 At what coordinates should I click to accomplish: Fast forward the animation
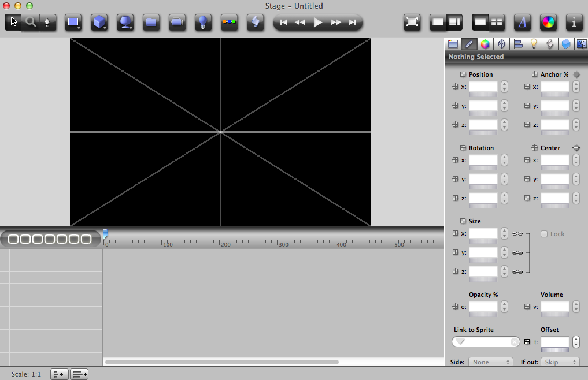[335, 23]
